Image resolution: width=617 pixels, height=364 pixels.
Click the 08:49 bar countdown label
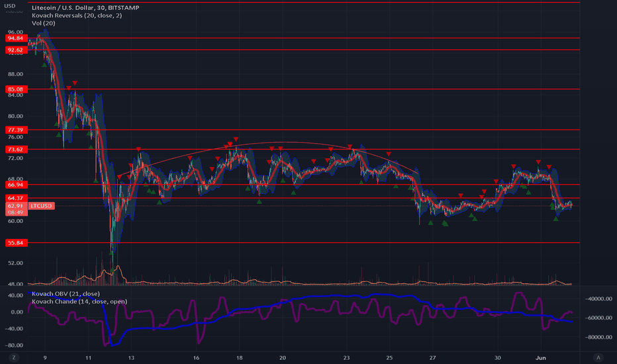coord(16,212)
